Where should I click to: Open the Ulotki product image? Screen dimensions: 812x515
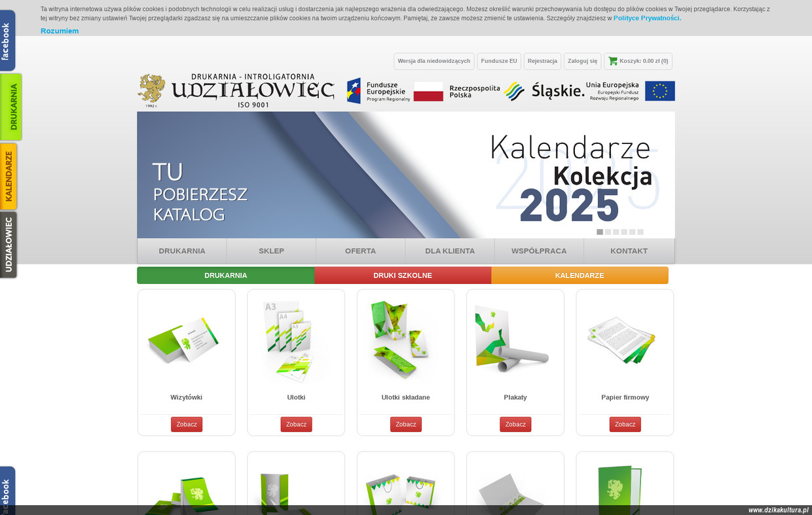coord(296,340)
